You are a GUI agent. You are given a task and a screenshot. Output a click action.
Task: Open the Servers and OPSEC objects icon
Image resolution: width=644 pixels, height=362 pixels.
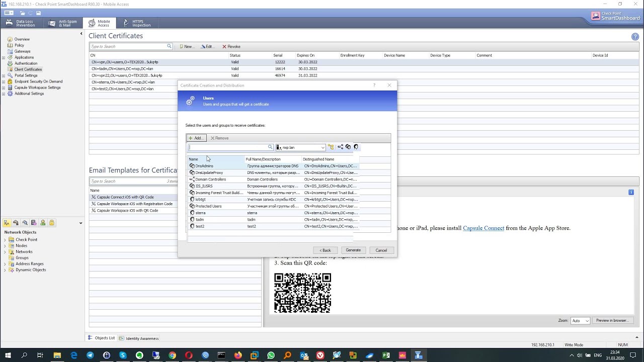click(34, 223)
